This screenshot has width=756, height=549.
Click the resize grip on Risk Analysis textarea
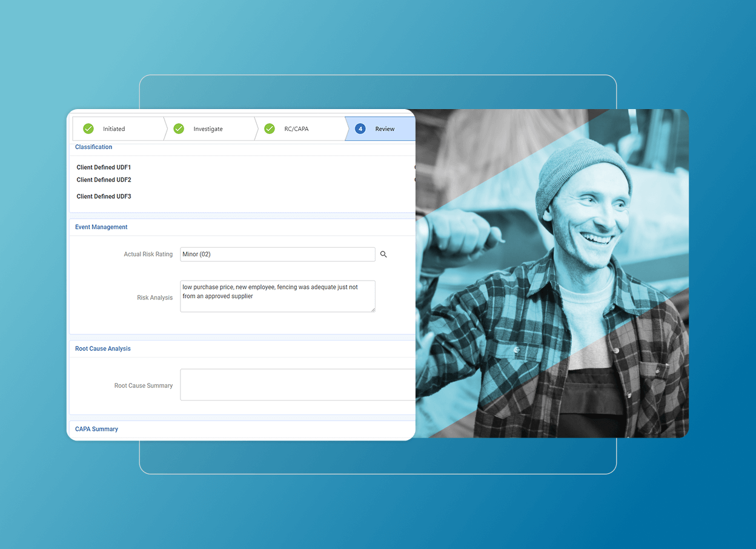[x=373, y=310]
